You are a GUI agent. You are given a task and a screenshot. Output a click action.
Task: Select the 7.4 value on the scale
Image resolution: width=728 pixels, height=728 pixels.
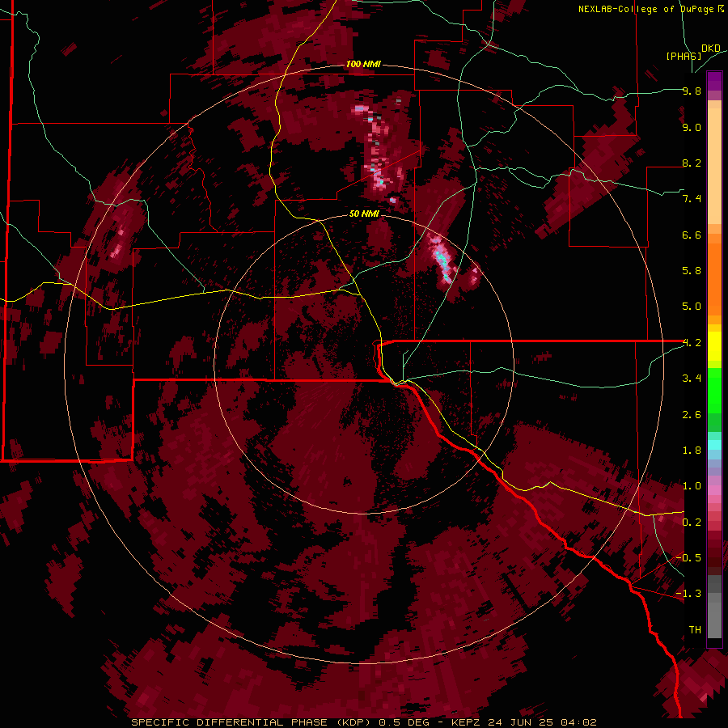point(692,199)
